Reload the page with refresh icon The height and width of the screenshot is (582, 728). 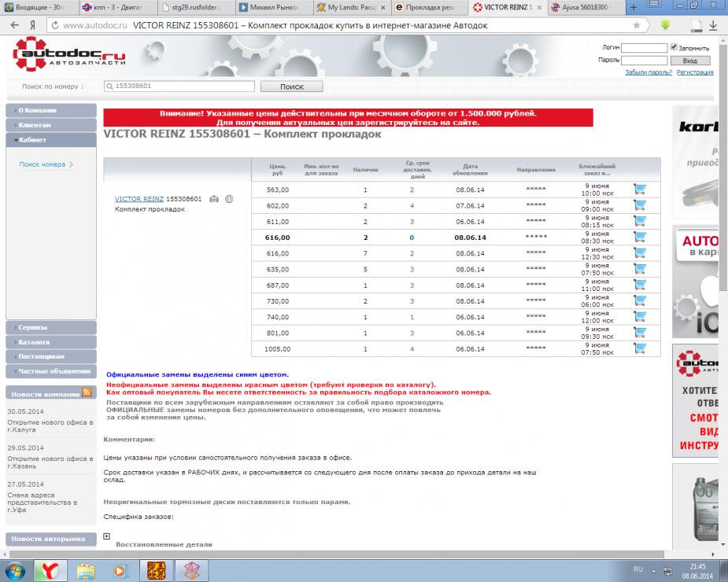[55, 25]
